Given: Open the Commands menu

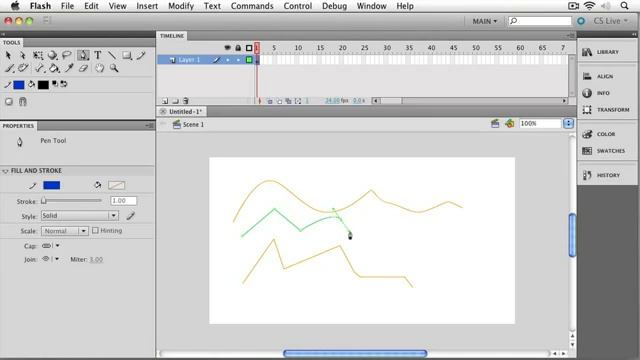Looking at the screenshot, I should [x=252, y=6].
